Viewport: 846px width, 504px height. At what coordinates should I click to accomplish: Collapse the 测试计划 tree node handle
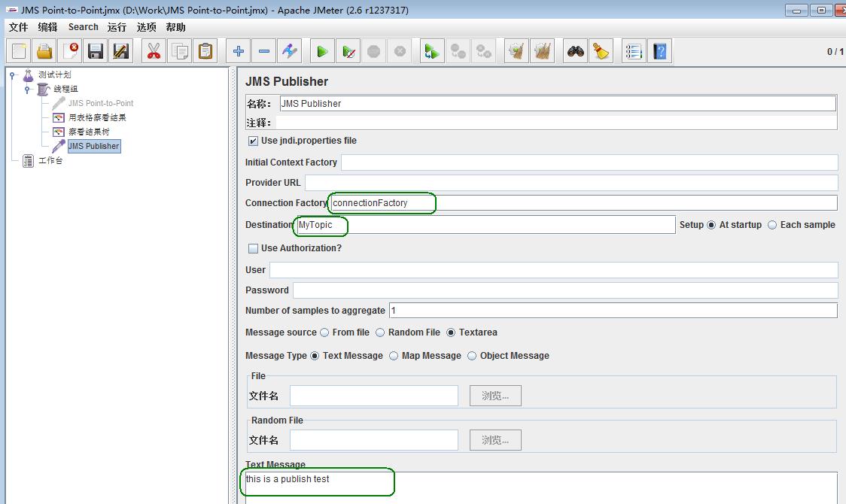click(13, 75)
